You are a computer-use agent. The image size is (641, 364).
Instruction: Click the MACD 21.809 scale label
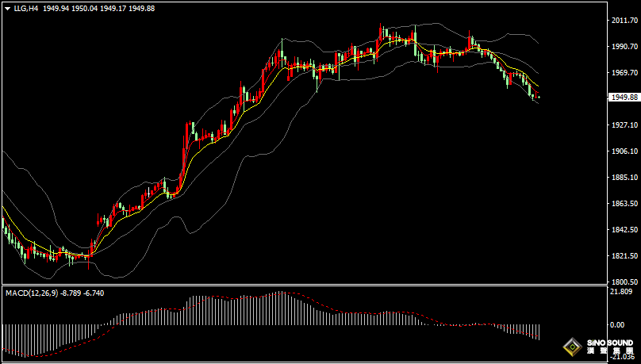point(621,291)
